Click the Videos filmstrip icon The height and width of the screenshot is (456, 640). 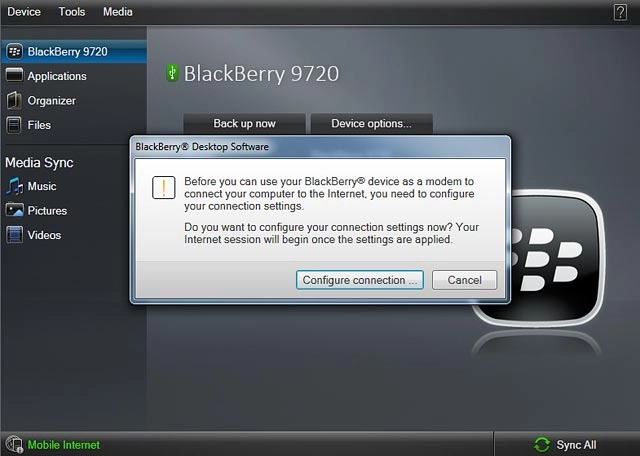tap(14, 235)
